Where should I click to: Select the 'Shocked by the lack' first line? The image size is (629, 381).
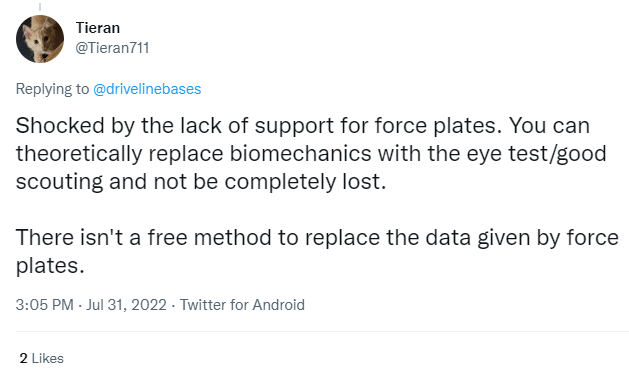(303, 126)
